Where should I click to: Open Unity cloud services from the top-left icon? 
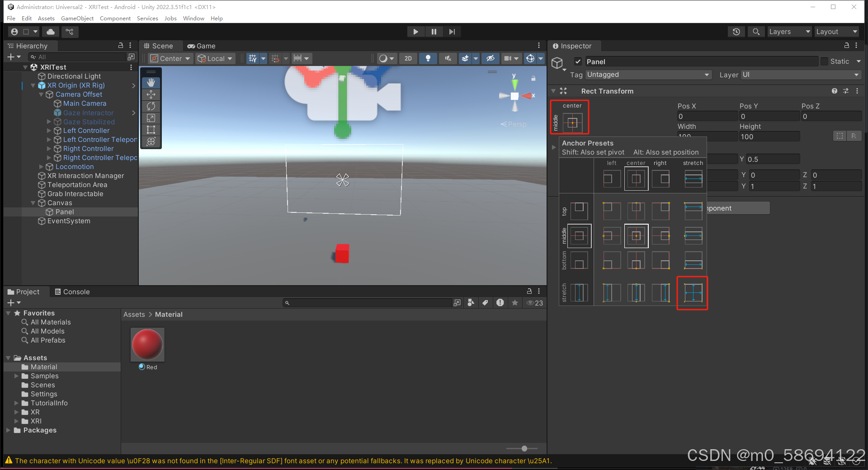coord(50,32)
